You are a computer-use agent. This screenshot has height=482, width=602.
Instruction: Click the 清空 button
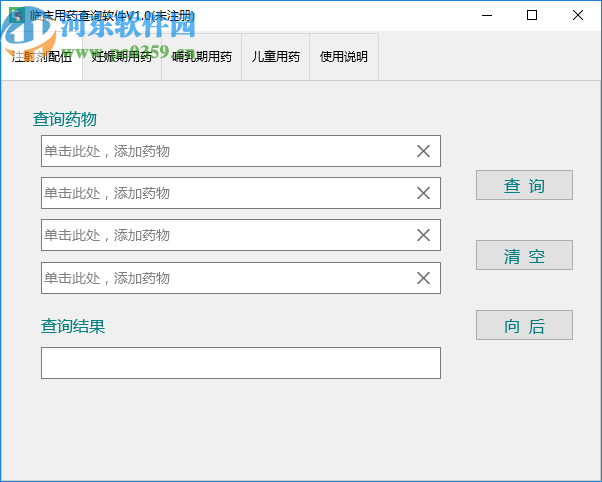click(x=524, y=255)
